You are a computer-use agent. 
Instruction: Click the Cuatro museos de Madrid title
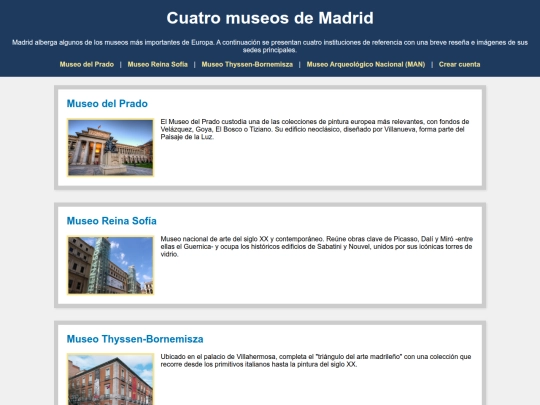[270, 18]
